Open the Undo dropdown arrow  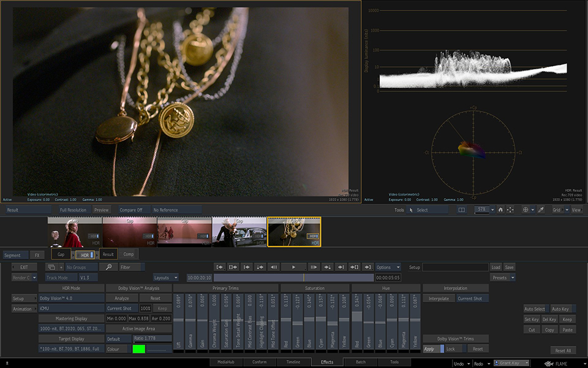coord(469,364)
